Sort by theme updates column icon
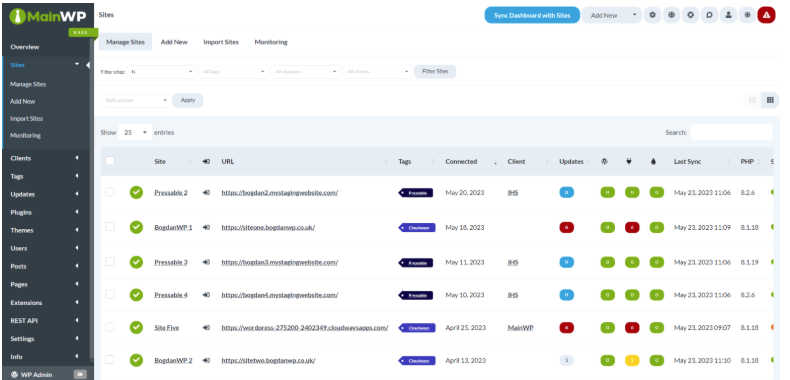Screen dimensions: 790x380 653,162
